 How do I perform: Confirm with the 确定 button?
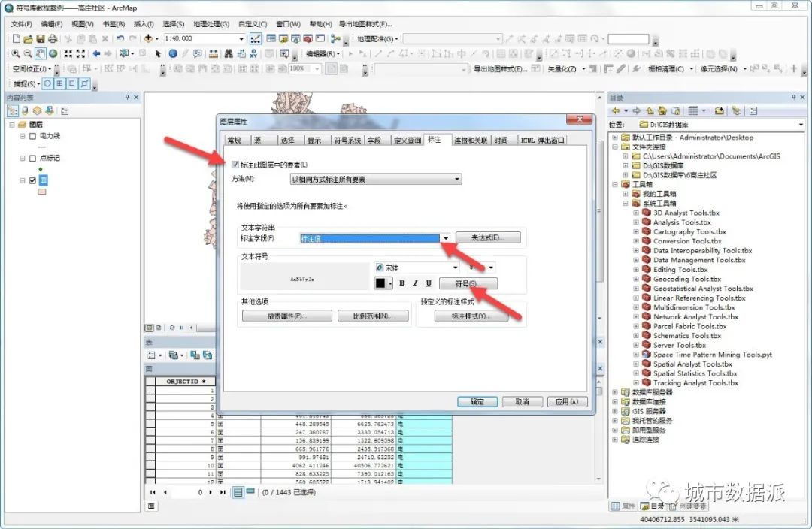coord(477,402)
